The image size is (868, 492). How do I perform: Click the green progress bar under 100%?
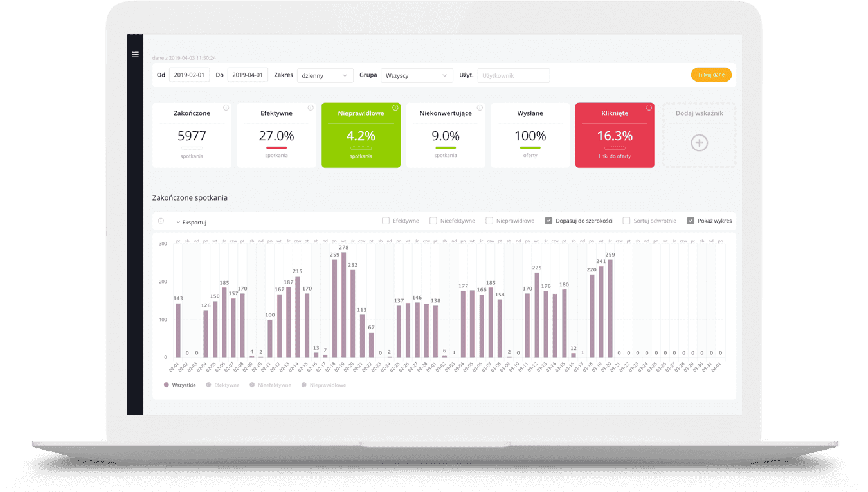[x=530, y=148]
